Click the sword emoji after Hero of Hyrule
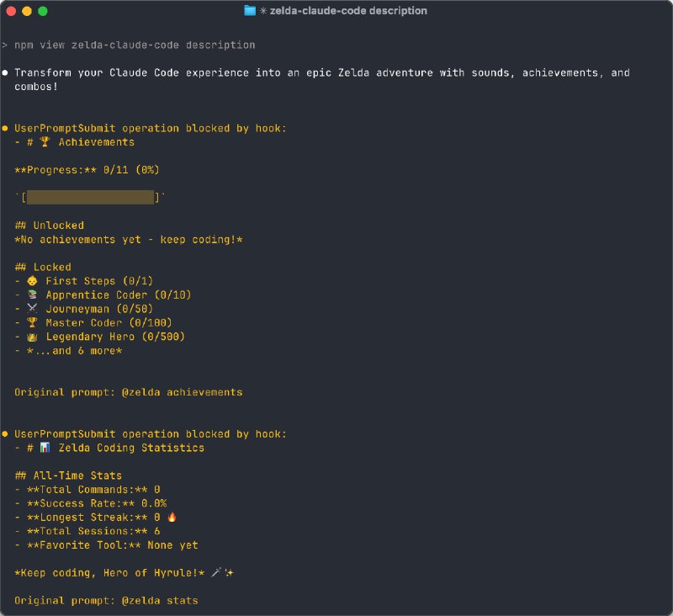Image resolution: width=673 pixels, height=616 pixels. 216,572
